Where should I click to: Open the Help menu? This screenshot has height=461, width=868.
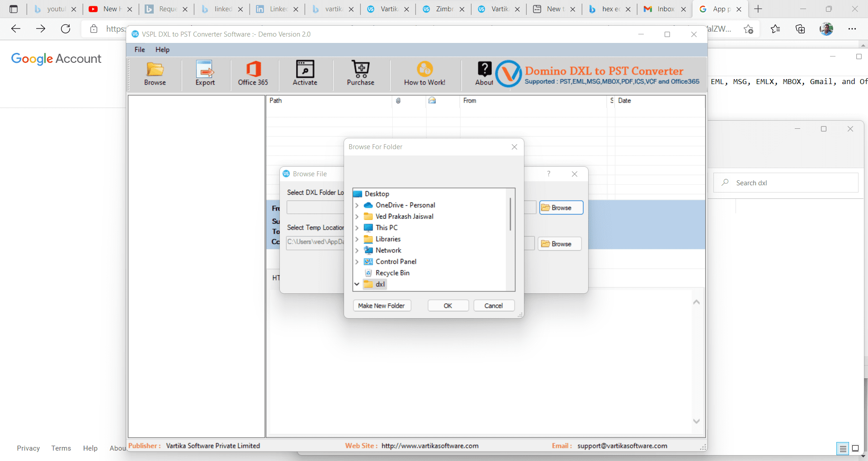[162, 50]
